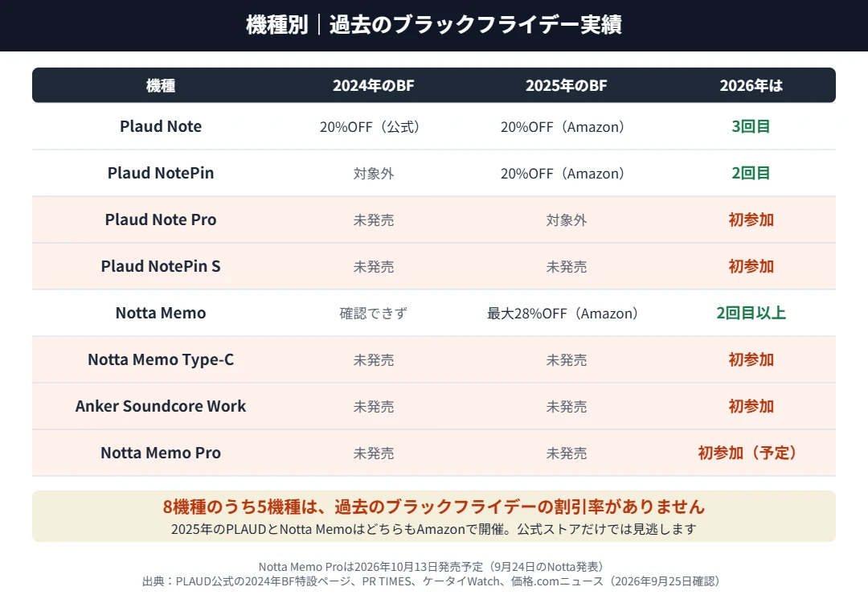The width and height of the screenshot is (868, 595).
Task: Select the Plaud Note Pro row name
Action: point(161,220)
